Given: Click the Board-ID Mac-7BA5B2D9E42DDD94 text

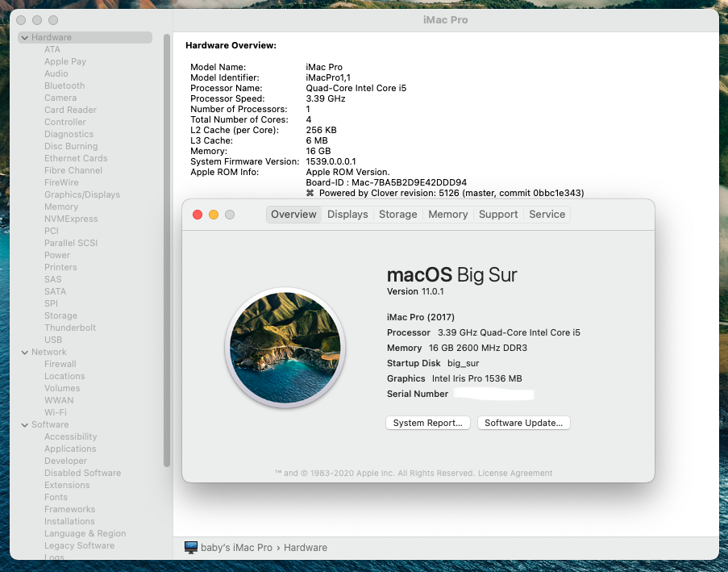Looking at the screenshot, I should coord(386,182).
